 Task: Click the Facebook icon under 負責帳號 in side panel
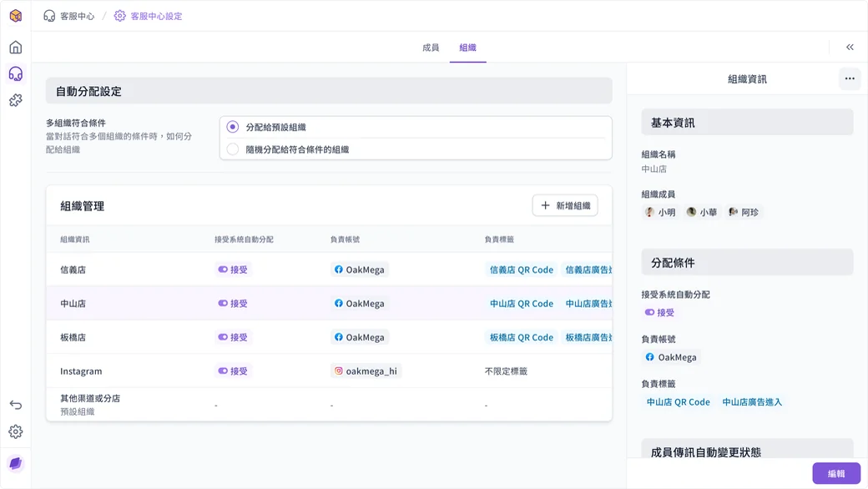pyautogui.click(x=650, y=357)
